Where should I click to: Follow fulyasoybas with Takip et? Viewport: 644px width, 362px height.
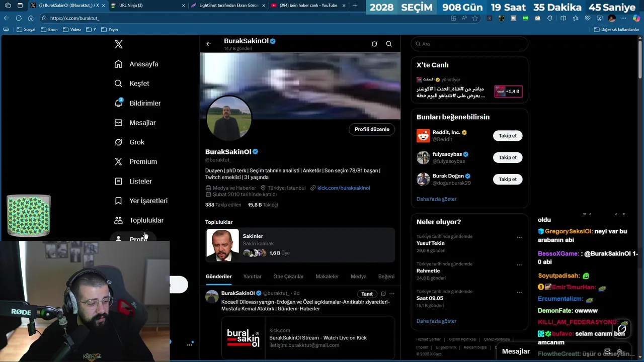[508, 157]
